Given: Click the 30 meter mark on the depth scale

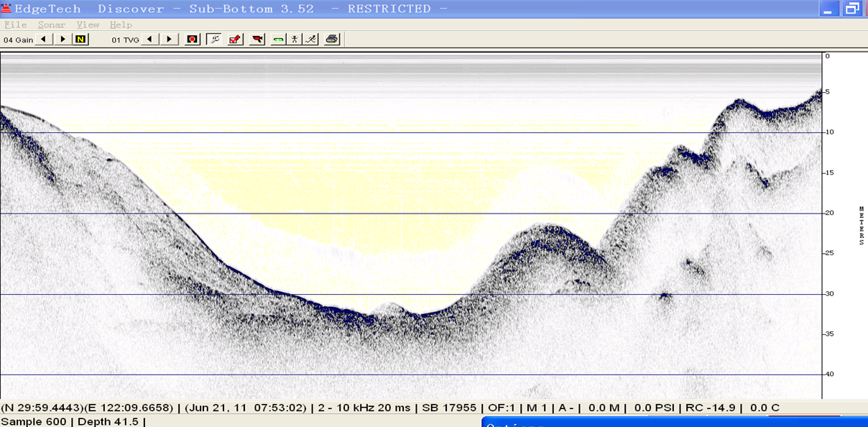Looking at the screenshot, I should 829,293.
